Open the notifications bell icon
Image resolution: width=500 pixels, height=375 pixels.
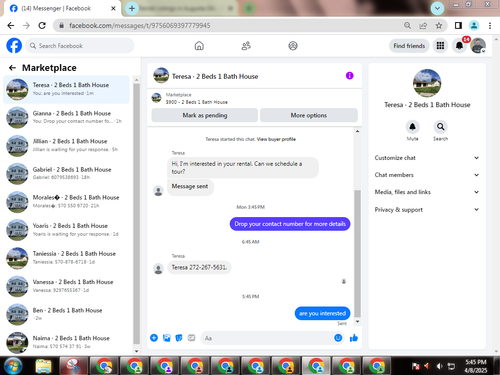click(459, 46)
